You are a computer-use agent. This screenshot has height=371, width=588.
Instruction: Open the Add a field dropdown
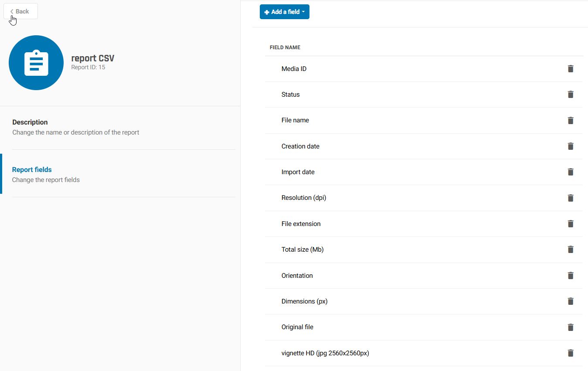pos(285,12)
